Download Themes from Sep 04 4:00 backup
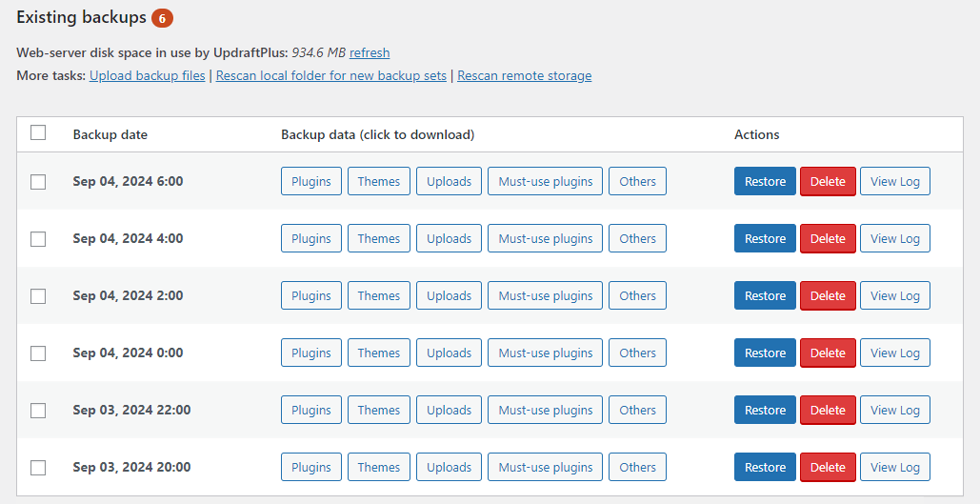Image resolution: width=980 pixels, height=504 pixels. click(379, 238)
